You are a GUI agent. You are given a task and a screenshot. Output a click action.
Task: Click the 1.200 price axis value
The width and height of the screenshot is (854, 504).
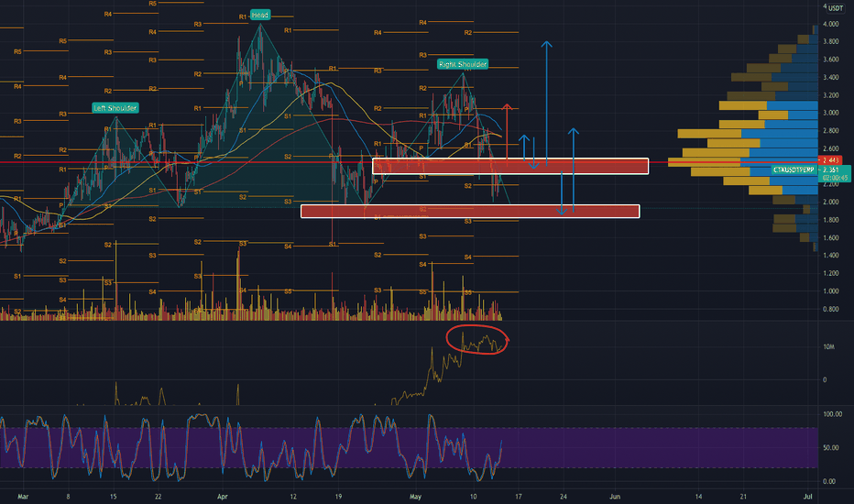[830, 273]
